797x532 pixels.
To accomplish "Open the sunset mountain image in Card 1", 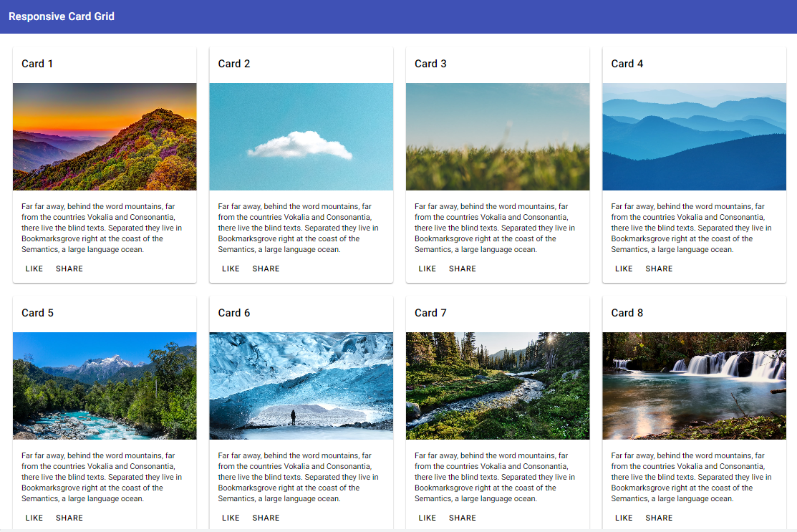I will 105,137.
